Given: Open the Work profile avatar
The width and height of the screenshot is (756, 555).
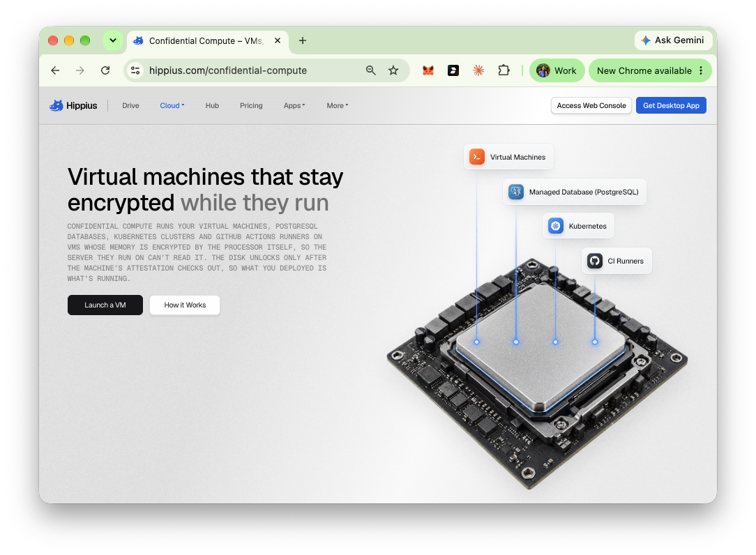Looking at the screenshot, I should (x=557, y=70).
